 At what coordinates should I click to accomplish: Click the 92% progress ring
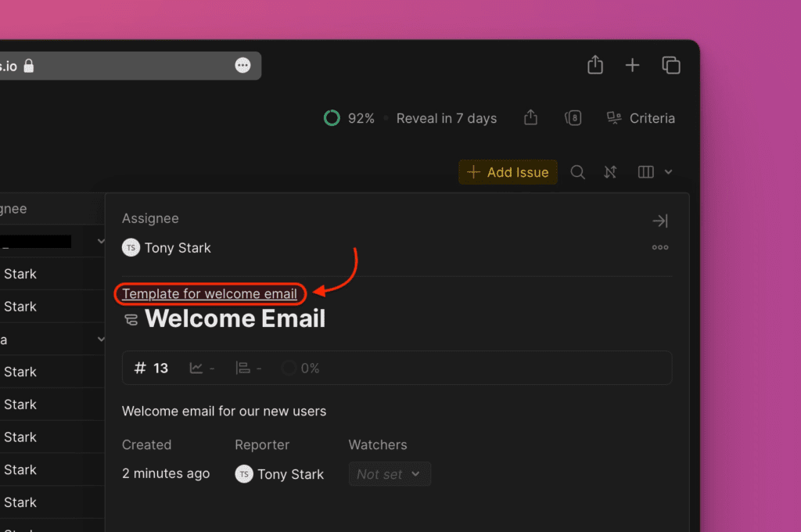click(332, 118)
